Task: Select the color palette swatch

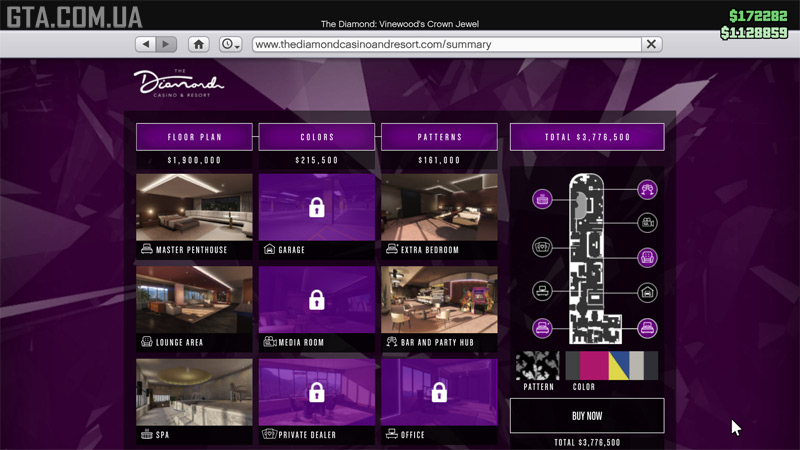Action: pos(612,365)
